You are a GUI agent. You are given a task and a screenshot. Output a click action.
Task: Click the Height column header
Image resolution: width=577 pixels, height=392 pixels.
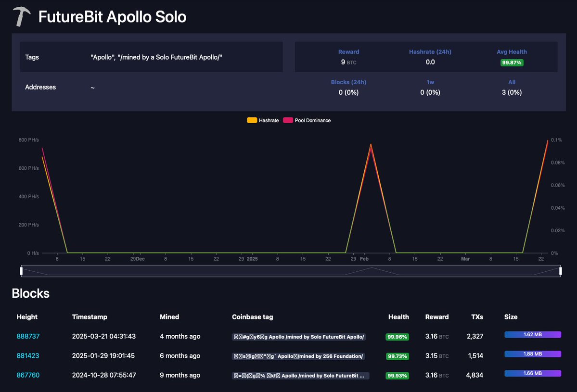click(27, 317)
